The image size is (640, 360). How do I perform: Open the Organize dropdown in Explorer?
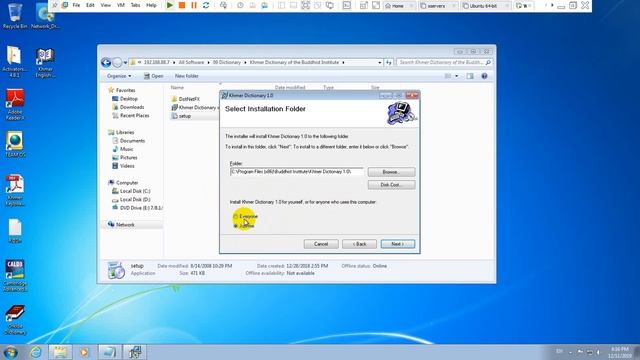pos(119,76)
